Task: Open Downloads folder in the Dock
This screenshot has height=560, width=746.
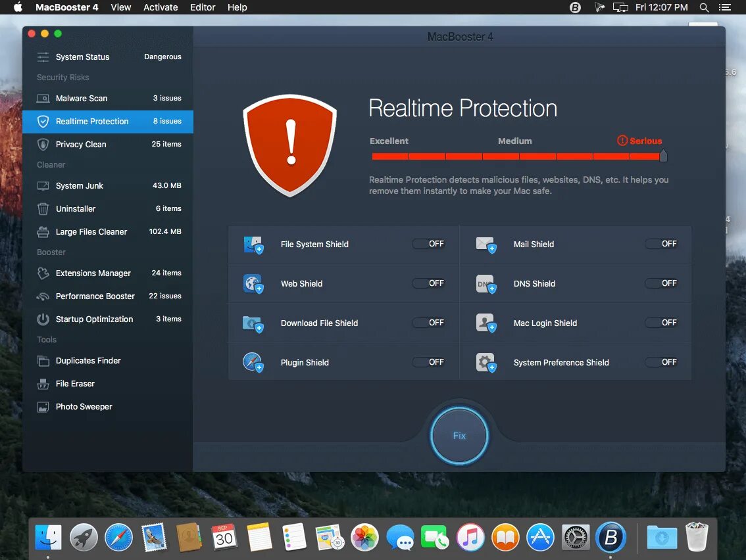Action: [662, 538]
